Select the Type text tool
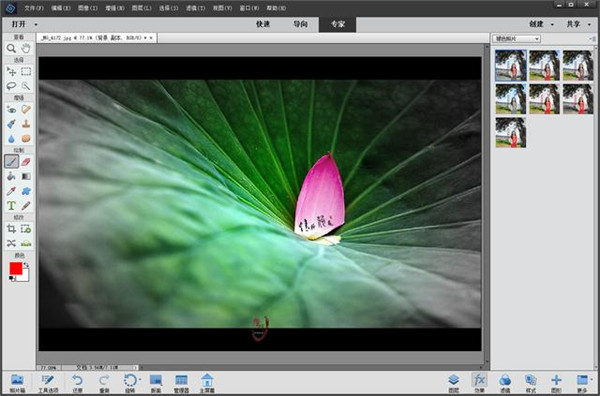The image size is (600, 396). (11, 205)
